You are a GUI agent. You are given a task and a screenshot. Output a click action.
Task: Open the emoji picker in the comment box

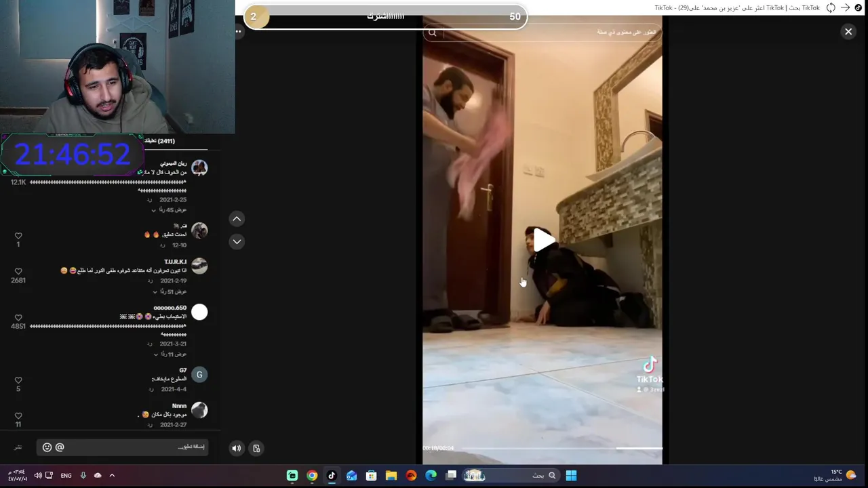(47, 447)
